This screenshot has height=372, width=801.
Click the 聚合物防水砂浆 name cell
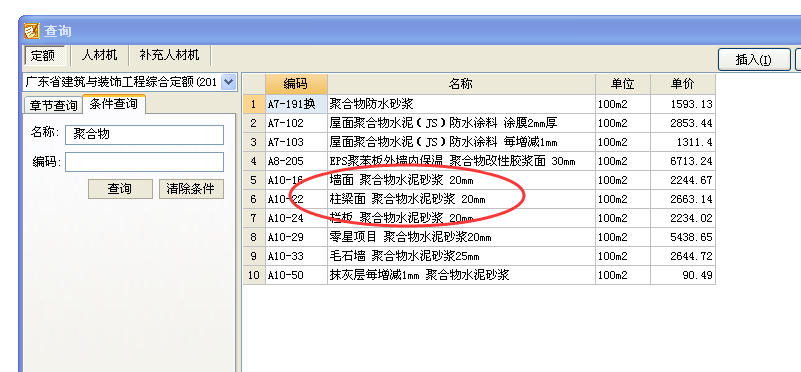461,104
